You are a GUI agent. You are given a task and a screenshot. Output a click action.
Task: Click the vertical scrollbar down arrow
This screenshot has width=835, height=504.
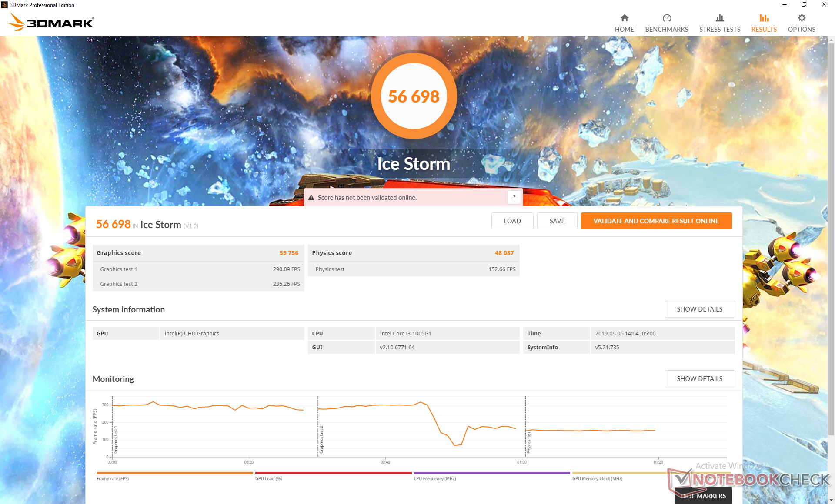pyautogui.click(x=831, y=500)
